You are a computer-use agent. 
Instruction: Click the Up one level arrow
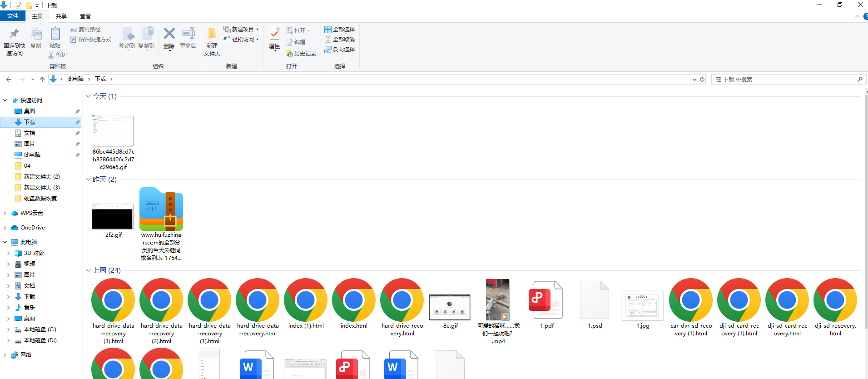click(x=42, y=79)
